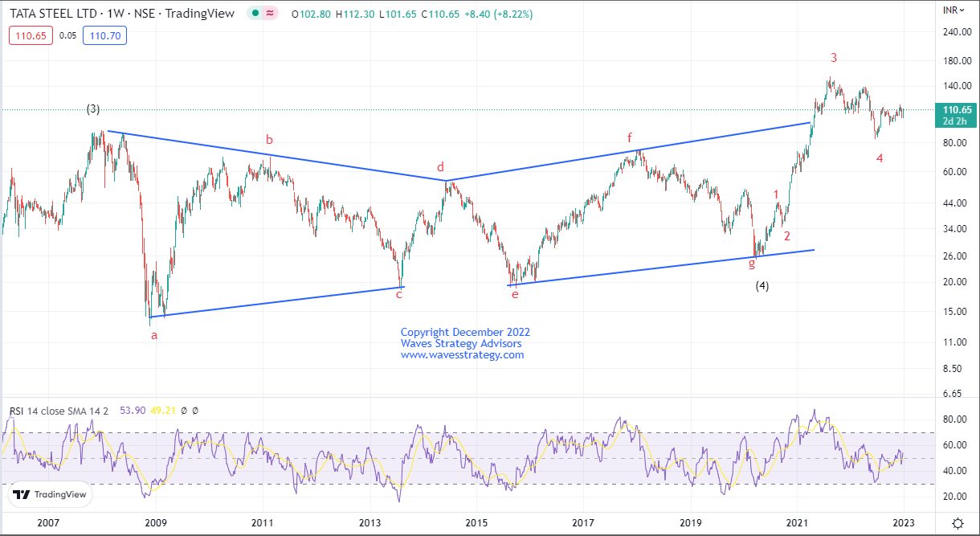Click the 2011 time axis label

tap(263, 523)
